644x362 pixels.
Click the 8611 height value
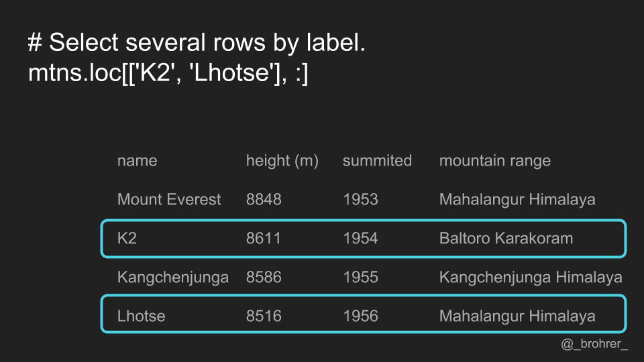(263, 239)
